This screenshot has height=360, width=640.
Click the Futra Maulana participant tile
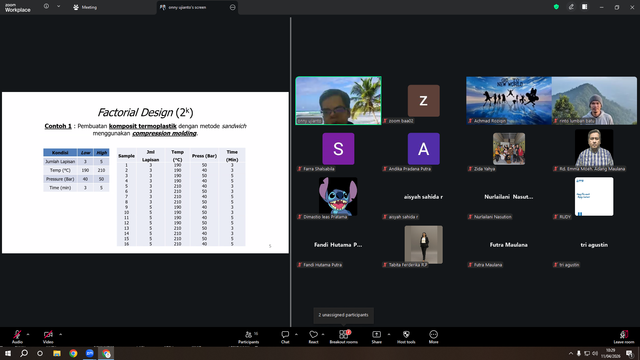(x=509, y=245)
